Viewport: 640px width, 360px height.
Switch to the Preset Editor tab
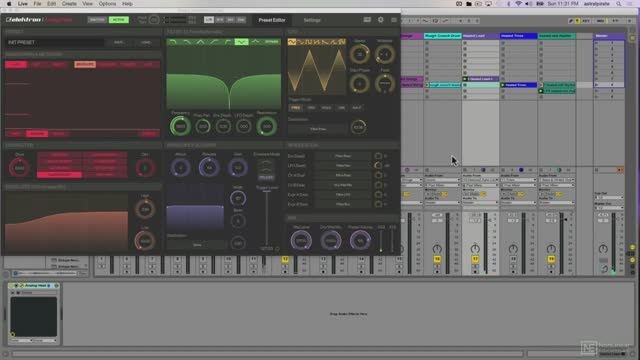tap(271, 20)
